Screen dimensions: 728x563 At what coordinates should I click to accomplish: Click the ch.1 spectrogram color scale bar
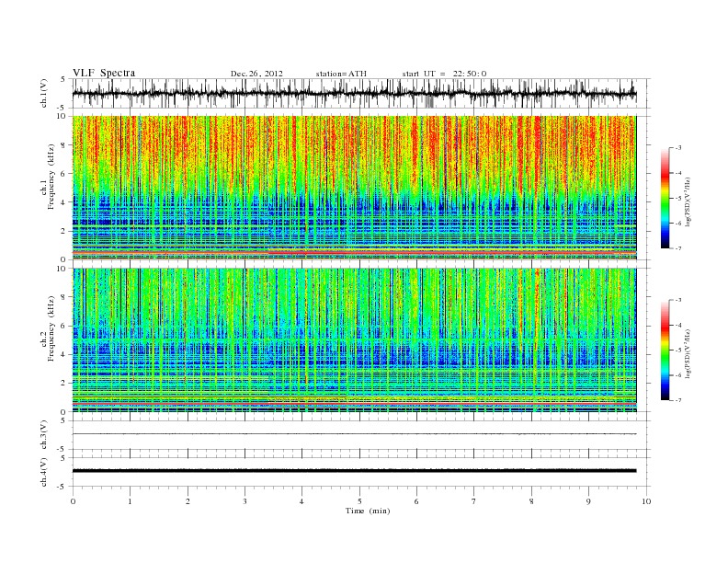tap(665, 199)
